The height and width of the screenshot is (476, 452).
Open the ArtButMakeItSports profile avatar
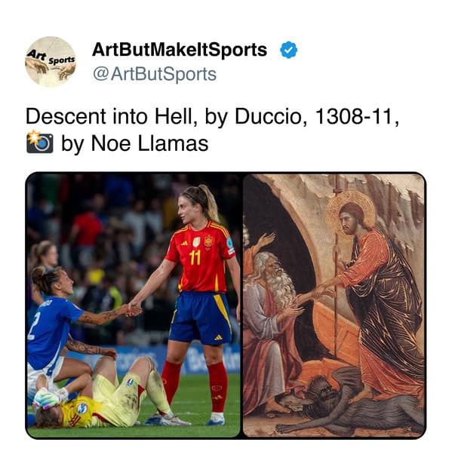[x=51, y=62]
